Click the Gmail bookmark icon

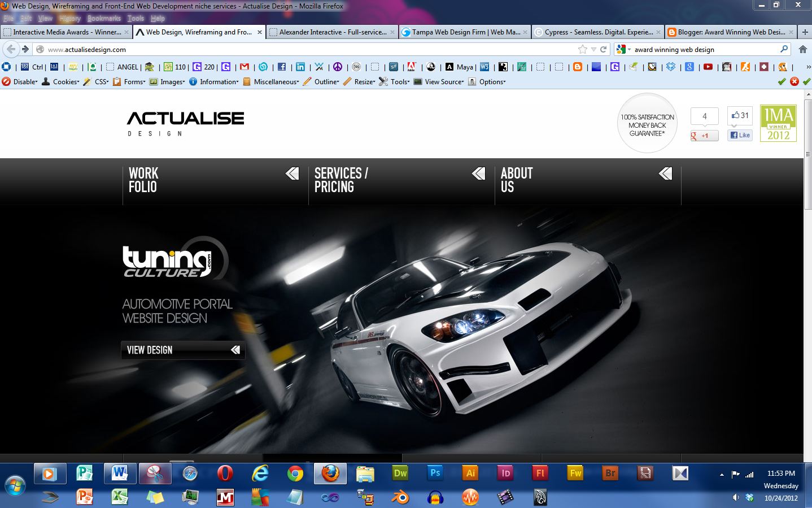245,67
